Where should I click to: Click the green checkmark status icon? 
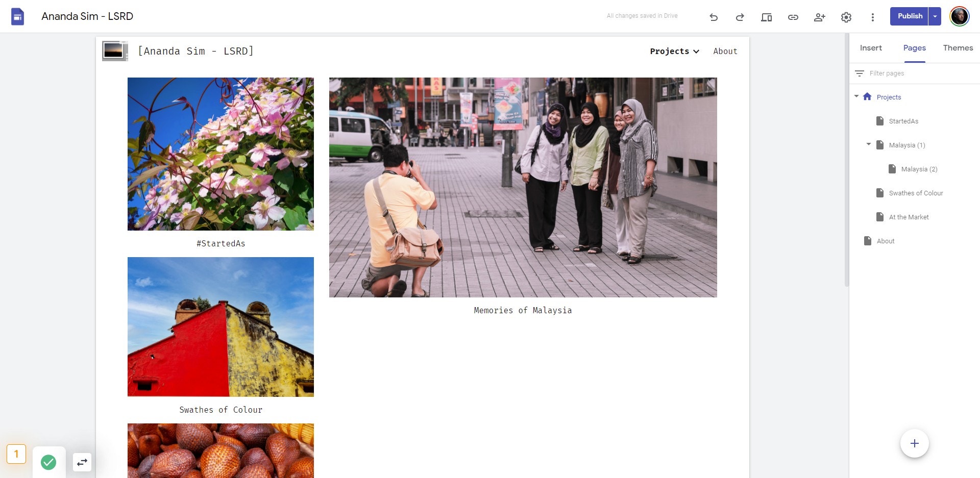48,462
